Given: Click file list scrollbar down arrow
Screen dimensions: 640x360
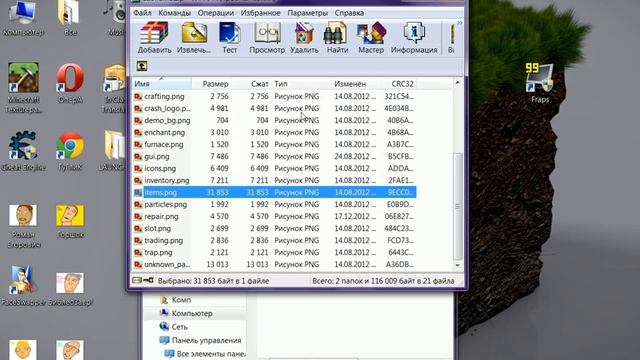Looking at the screenshot, I should [457, 265].
